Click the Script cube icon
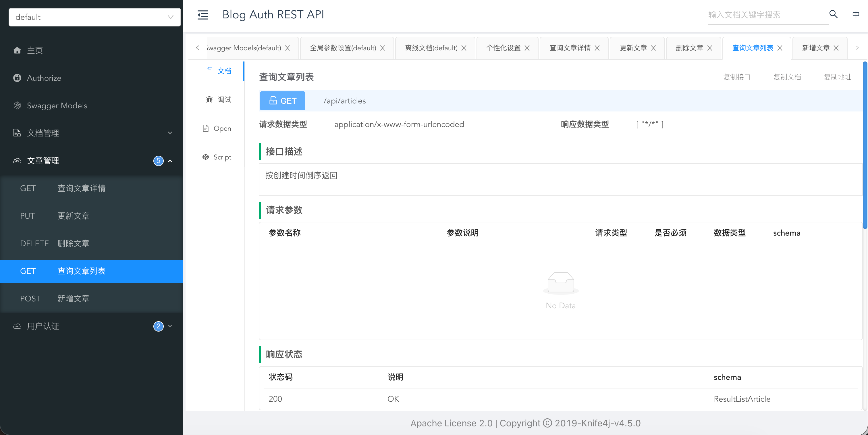The height and width of the screenshot is (435, 868). [206, 157]
